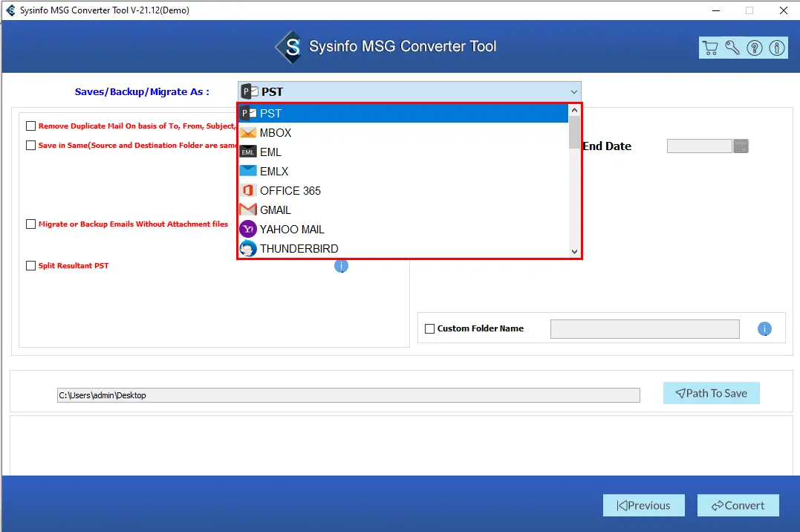The height and width of the screenshot is (532, 800).
Task: Start conversion with Convert button
Action: [738, 505]
